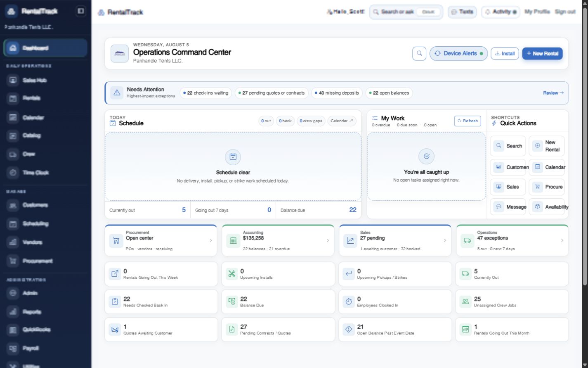Image resolution: width=588 pixels, height=368 pixels.
Task: Open the Activity notifications button
Action: tap(501, 12)
